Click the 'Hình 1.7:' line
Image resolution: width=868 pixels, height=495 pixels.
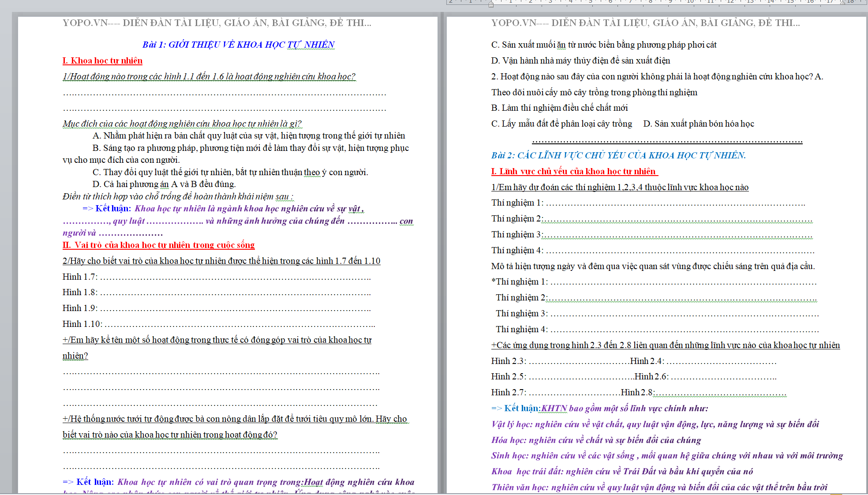pos(217,277)
